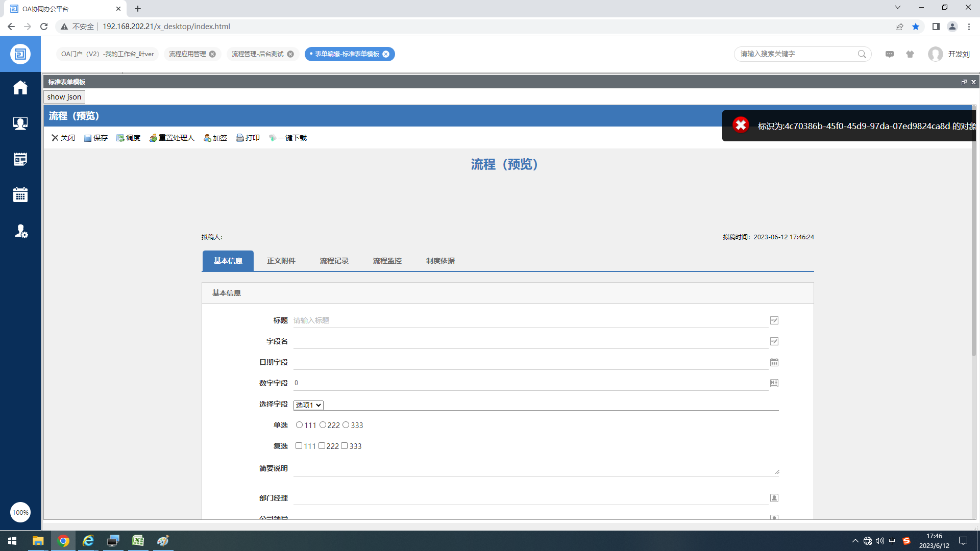Image resolution: width=980 pixels, height=551 pixels.
Task: Open the 选项1 dropdown in 选择字段
Action: (x=308, y=405)
